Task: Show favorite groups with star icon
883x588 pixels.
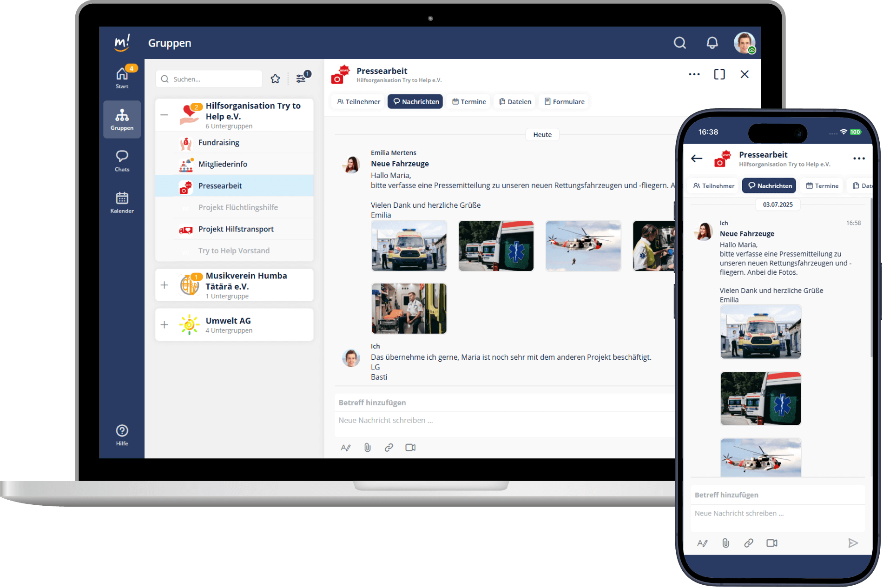Action: (x=275, y=79)
